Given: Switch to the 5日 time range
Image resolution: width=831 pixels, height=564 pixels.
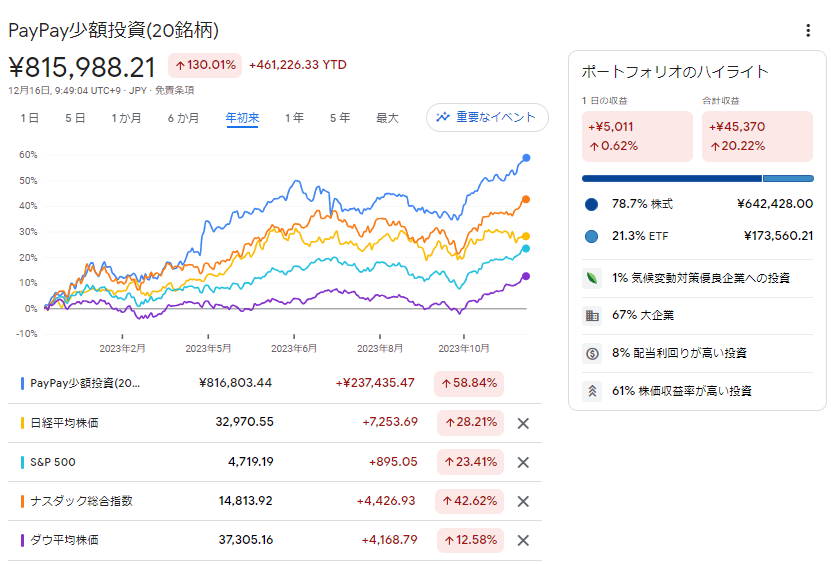Looking at the screenshot, I should [75, 118].
